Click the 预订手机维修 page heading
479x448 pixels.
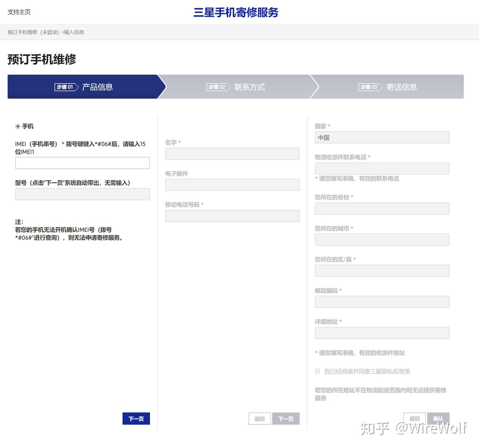point(42,59)
